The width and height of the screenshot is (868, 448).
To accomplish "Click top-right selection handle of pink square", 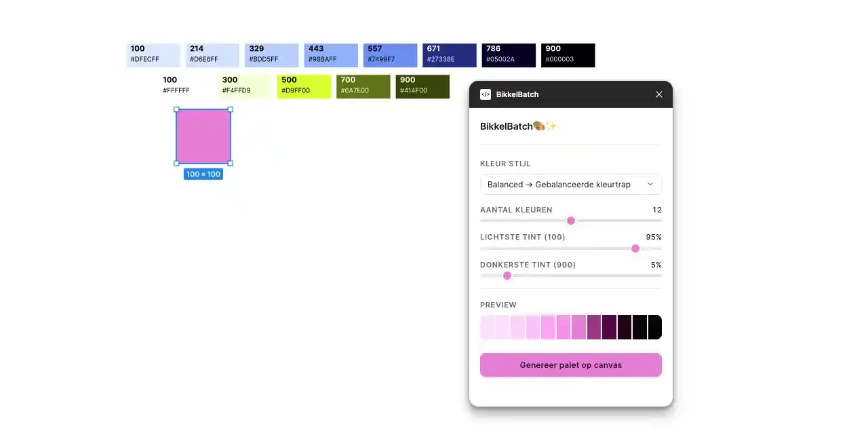I will [x=231, y=109].
